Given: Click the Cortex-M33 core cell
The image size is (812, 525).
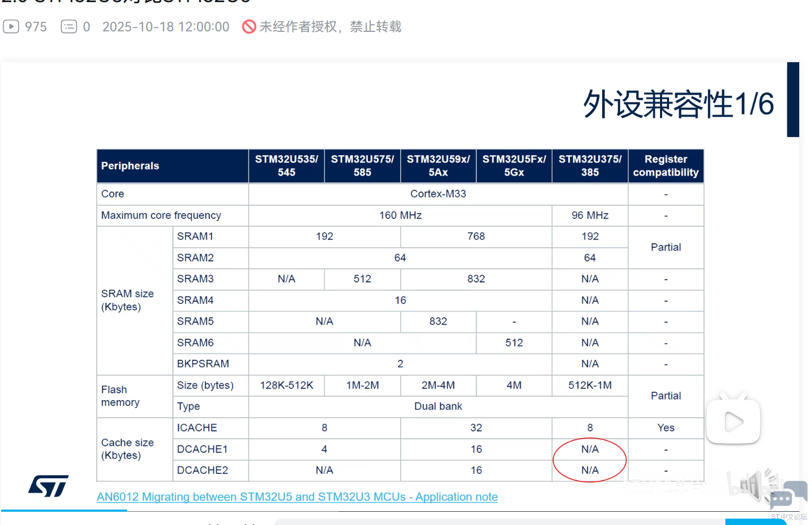Looking at the screenshot, I should click(438, 194).
